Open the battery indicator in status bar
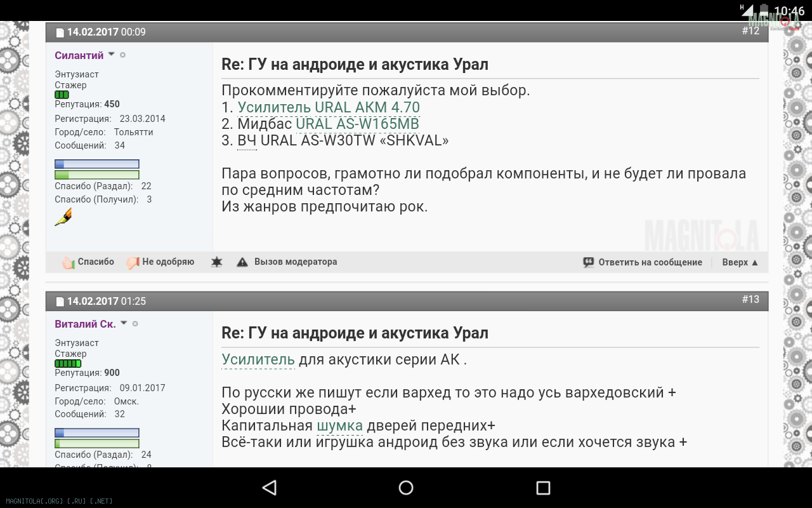 point(764,10)
